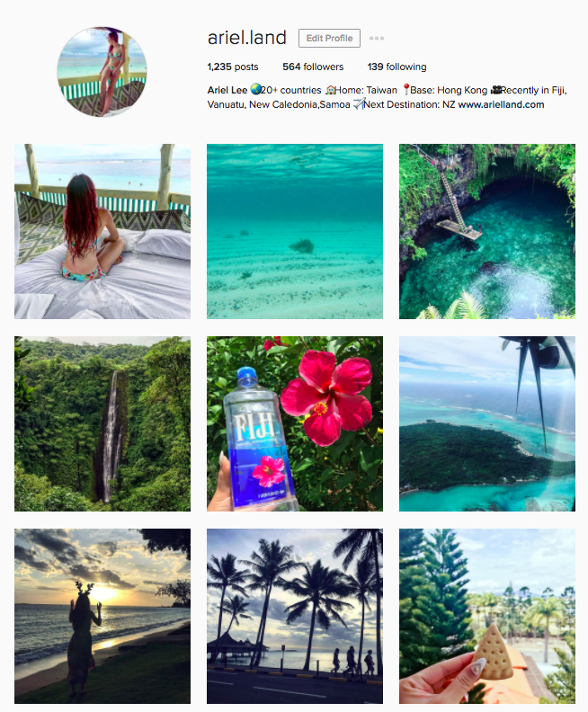The height and width of the screenshot is (712, 588).
Task: Click the airplane emoji before Next Destination
Action: click(359, 104)
